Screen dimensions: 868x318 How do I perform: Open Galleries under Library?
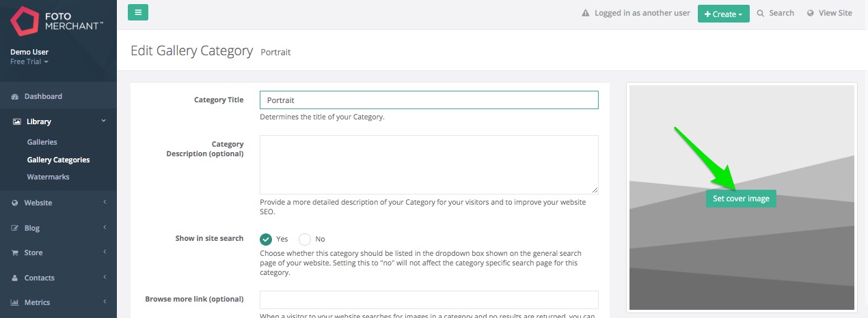click(42, 143)
